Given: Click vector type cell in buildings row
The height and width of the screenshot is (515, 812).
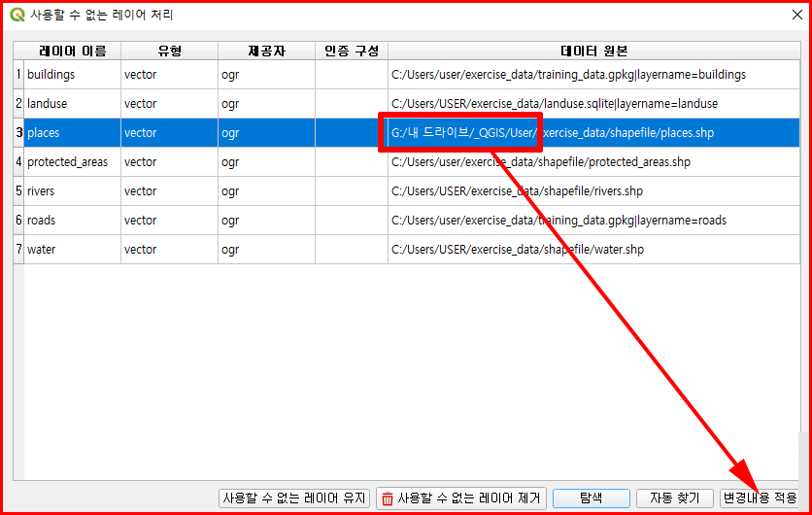Looking at the screenshot, I should click(169, 74).
